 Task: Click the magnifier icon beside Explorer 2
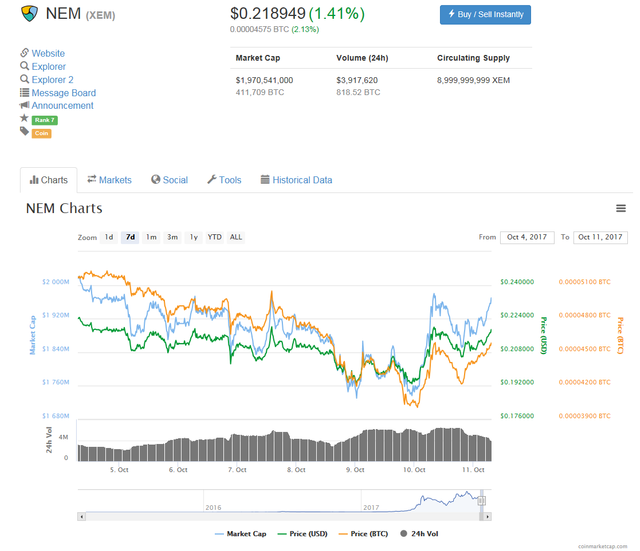click(x=24, y=79)
